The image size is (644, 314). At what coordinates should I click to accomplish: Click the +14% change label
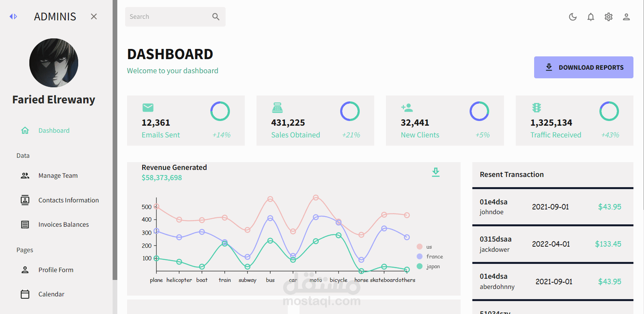tap(221, 135)
